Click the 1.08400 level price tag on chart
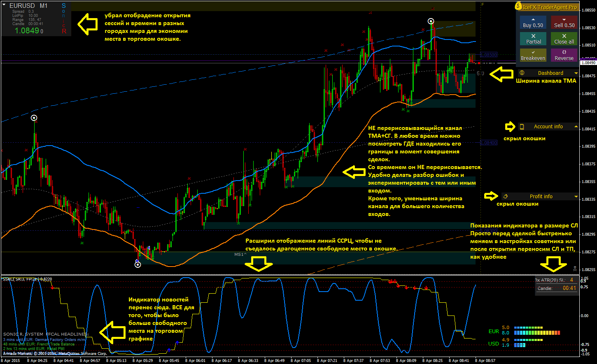 [x=489, y=143]
